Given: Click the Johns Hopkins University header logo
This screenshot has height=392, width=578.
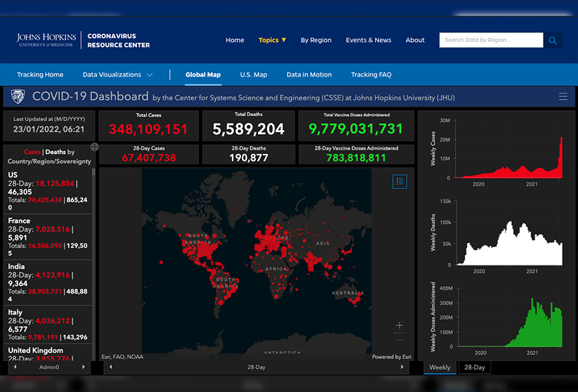Looking at the screenshot, I should coord(47,40).
